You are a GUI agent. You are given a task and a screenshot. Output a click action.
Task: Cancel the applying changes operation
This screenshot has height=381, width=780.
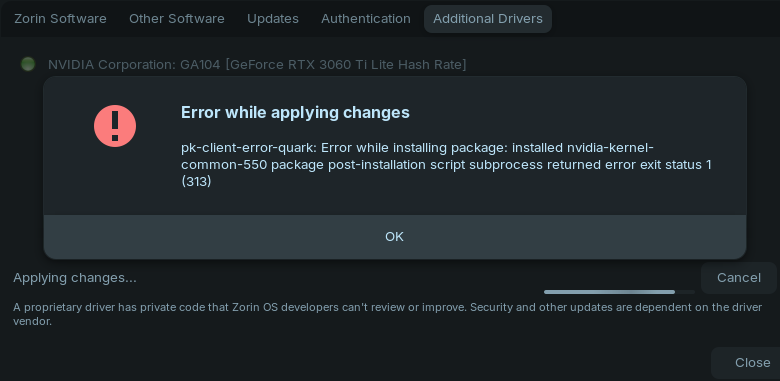739,278
